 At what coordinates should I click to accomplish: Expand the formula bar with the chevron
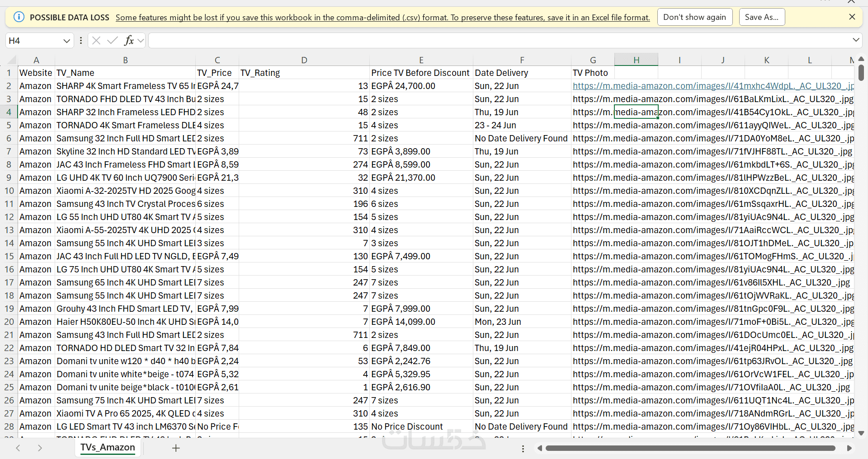[x=856, y=40]
